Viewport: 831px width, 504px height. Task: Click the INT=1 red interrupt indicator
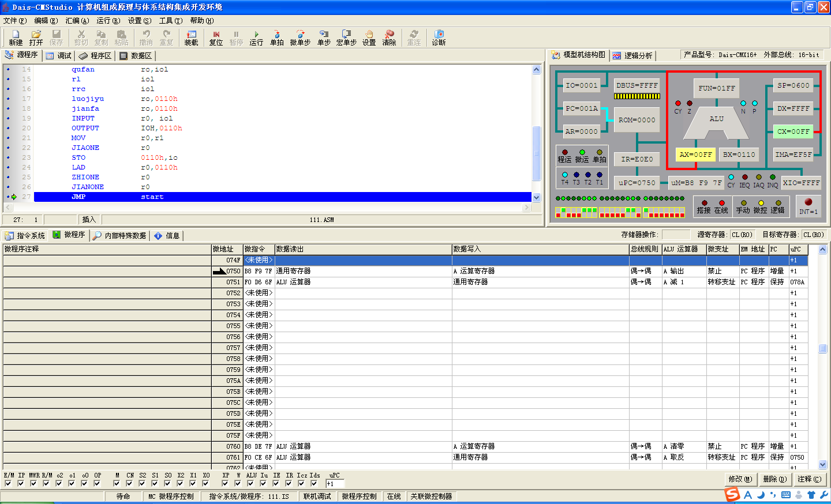pyautogui.click(x=808, y=202)
